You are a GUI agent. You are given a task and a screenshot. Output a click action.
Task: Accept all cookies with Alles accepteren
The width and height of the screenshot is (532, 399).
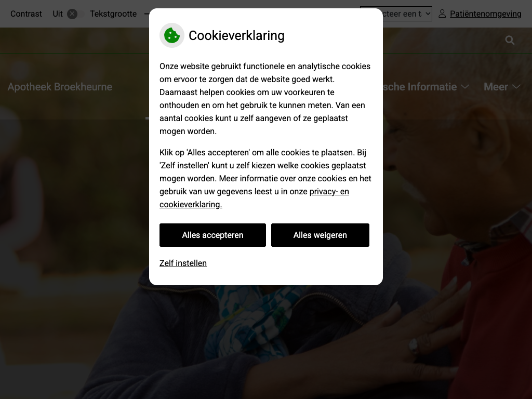pyautogui.click(x=212, y=235)
